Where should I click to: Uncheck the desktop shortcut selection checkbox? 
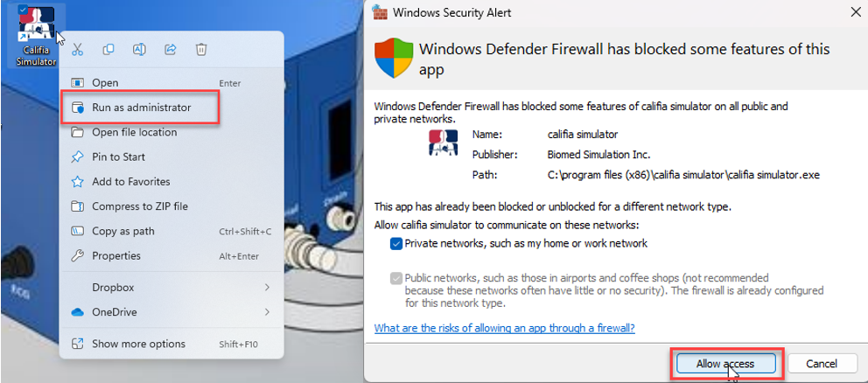(x=23, y=9)
